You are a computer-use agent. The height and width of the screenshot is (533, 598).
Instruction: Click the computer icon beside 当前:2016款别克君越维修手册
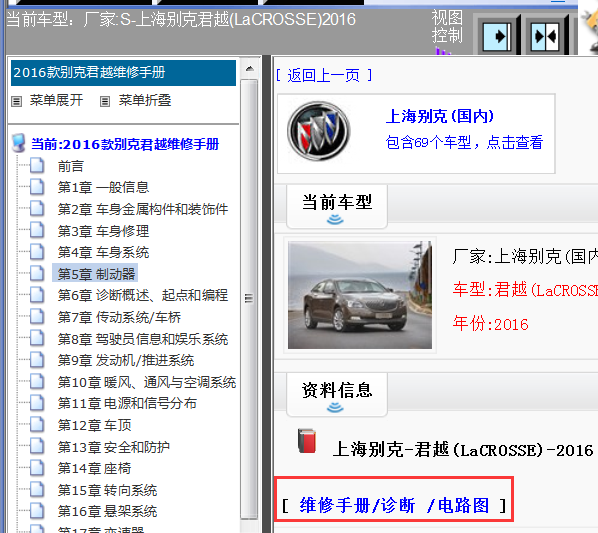(x=19, y=143)
